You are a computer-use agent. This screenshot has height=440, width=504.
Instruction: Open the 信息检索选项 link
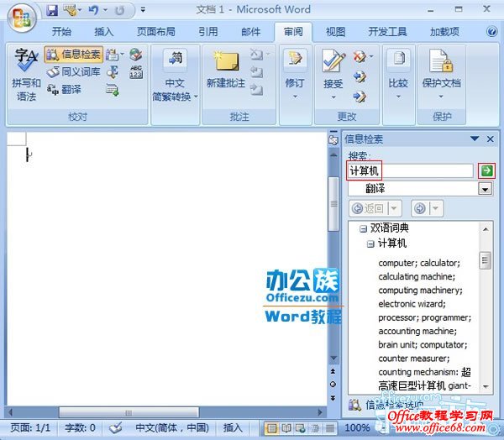395,405
